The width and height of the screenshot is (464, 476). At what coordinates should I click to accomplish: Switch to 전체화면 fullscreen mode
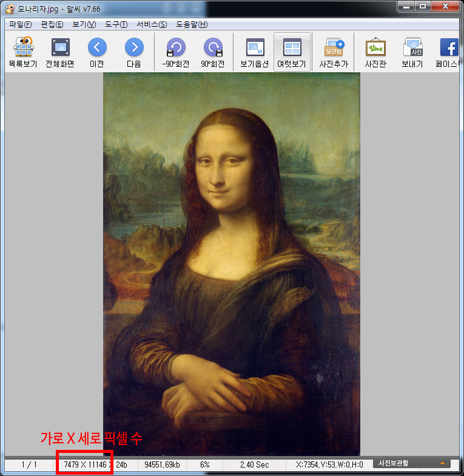(60, 52)
